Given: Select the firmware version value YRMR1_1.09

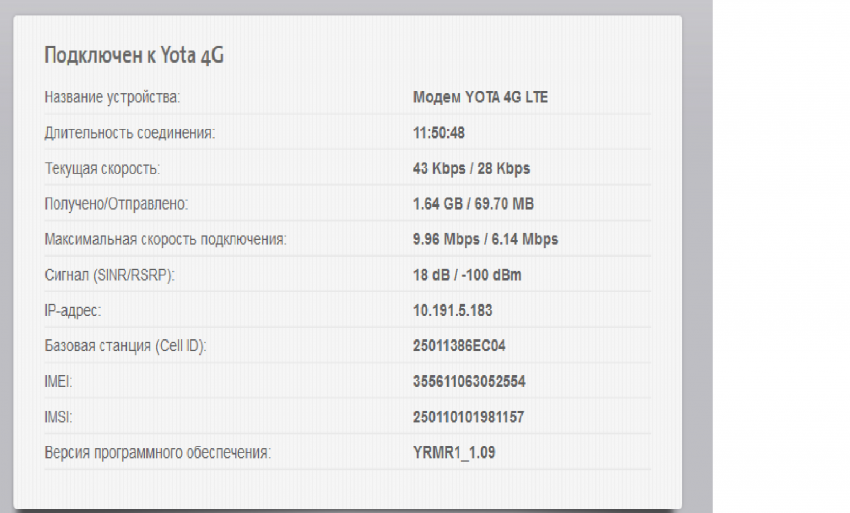Looking at the screenshot, I should click(x=454, y=452).
